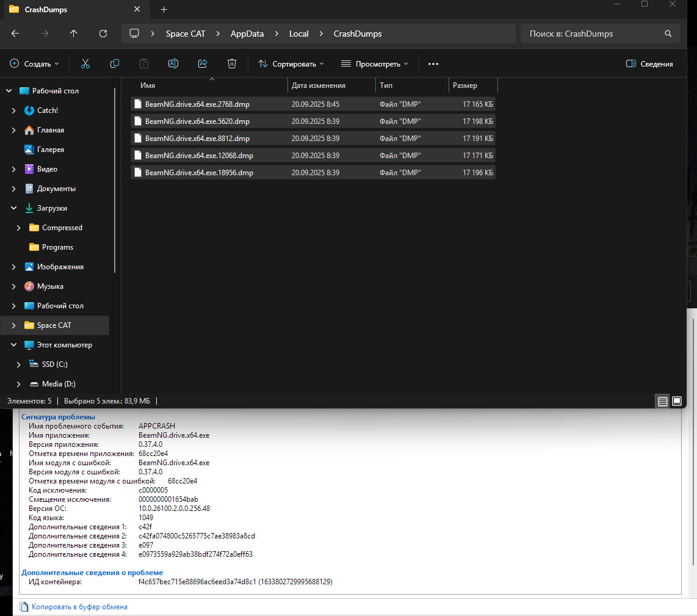Go back with the left arrow

coord(15,34)
